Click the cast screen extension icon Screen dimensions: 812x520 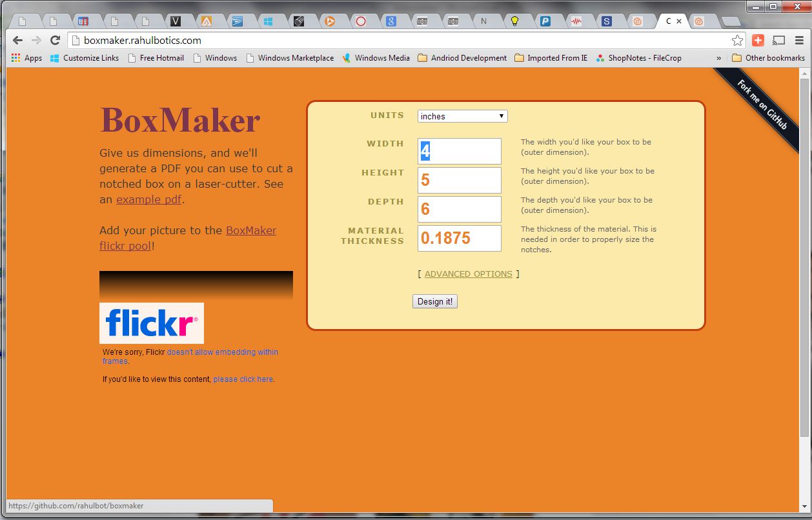pyautogui.click(x=778, y=40)
